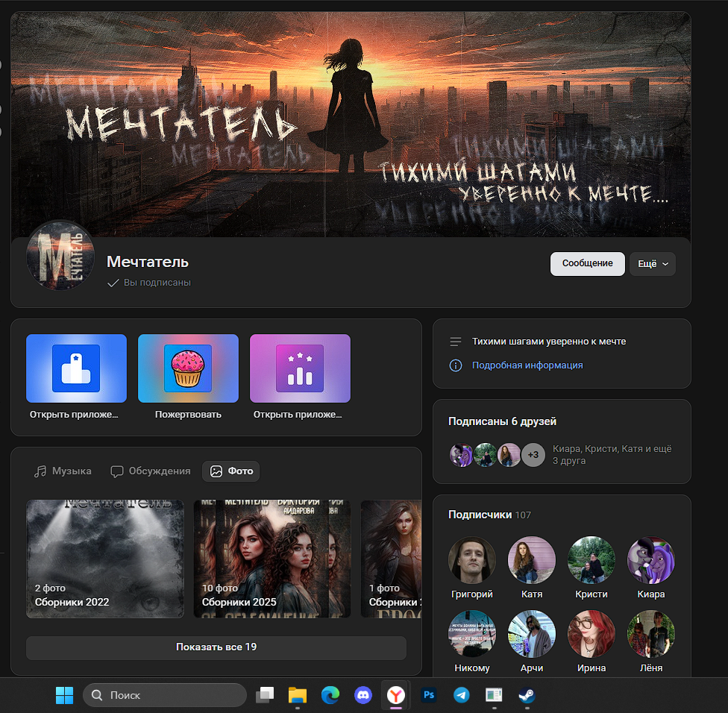Click the description lines icon
The width and height of the screenshot is (728, 713).
(x=456, y=342)
